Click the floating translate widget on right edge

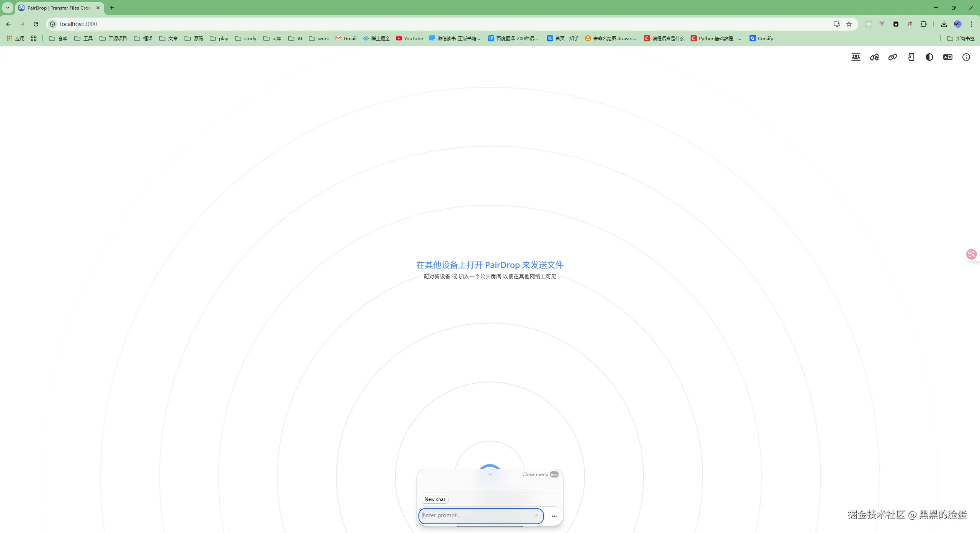pos(972,254)
